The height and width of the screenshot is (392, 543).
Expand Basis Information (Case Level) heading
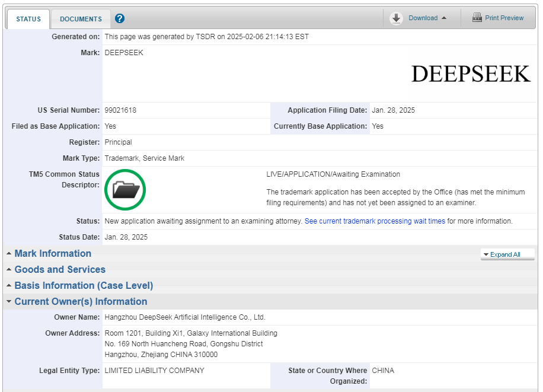point(84,286)
